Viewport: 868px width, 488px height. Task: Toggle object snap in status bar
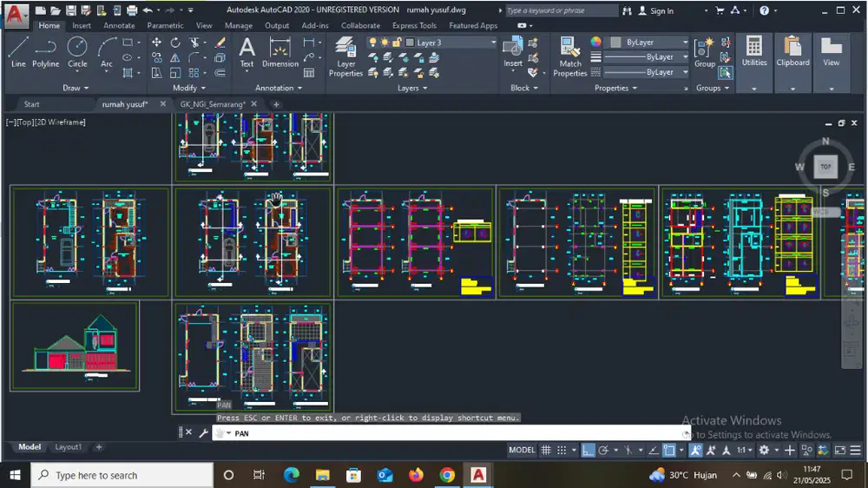coord(669,450)
